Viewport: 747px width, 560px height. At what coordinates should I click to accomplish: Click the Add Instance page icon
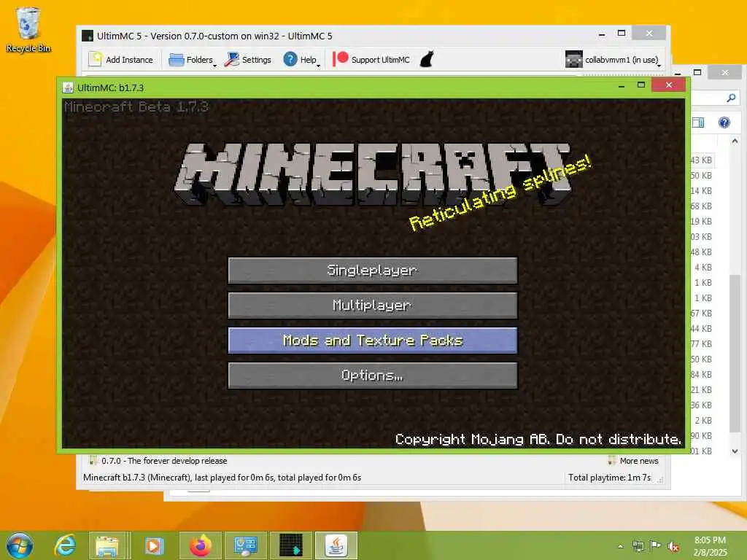(96, 59)
